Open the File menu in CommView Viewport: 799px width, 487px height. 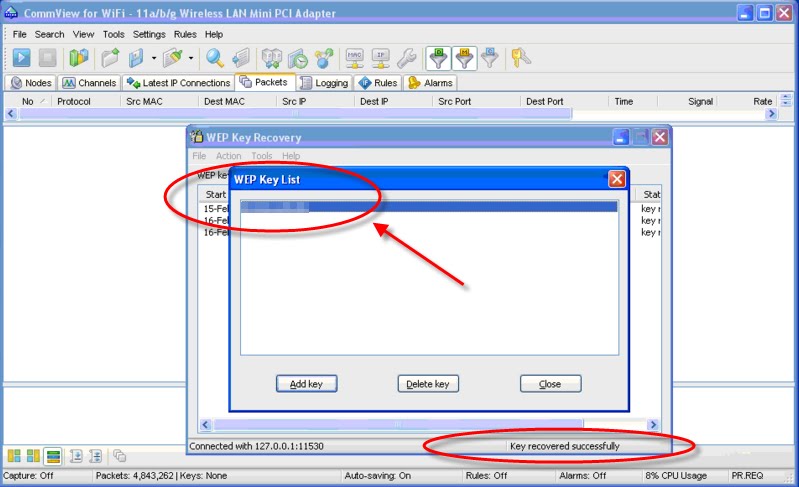19,34
